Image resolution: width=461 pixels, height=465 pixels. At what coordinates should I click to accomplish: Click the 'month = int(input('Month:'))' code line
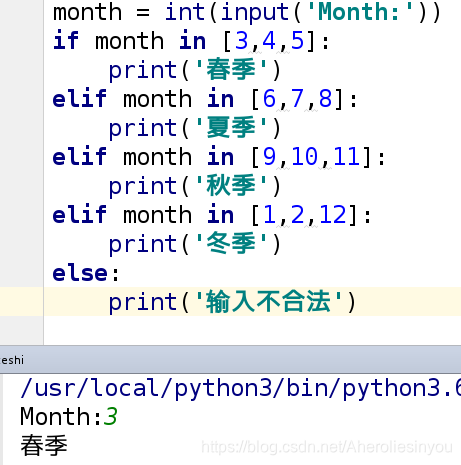click(247, 12)
